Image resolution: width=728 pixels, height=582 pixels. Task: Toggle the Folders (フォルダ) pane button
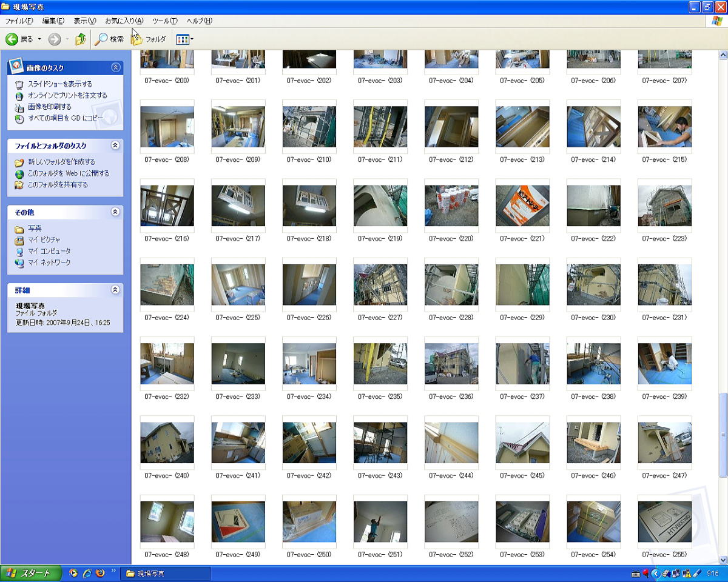click(149, 39)
